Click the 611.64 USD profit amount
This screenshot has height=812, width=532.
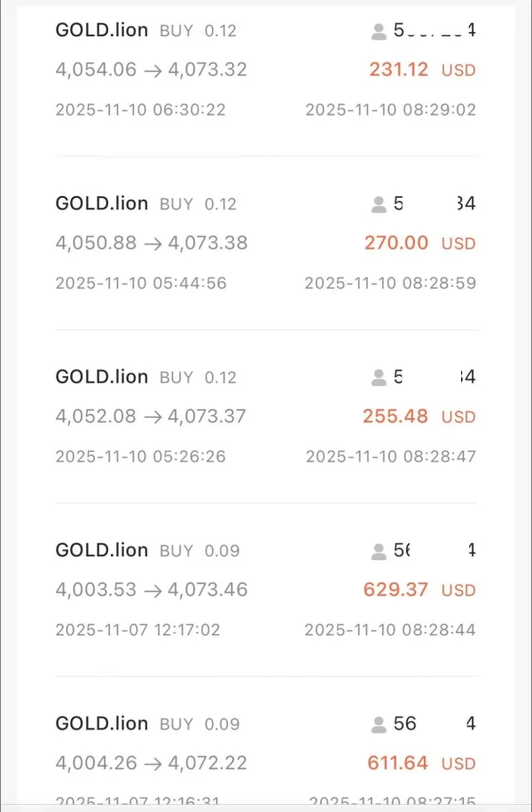421,762
